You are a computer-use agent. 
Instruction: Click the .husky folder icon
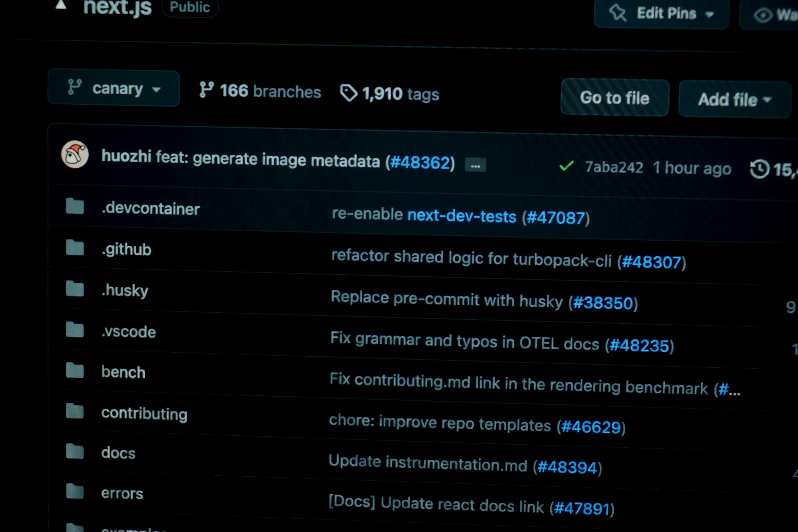point(75,289)
